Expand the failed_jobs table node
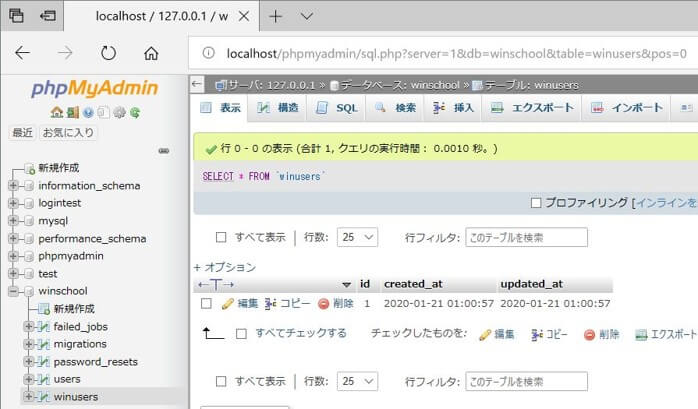The height and width of the screenshot is (409, 698). pos(28,326)
